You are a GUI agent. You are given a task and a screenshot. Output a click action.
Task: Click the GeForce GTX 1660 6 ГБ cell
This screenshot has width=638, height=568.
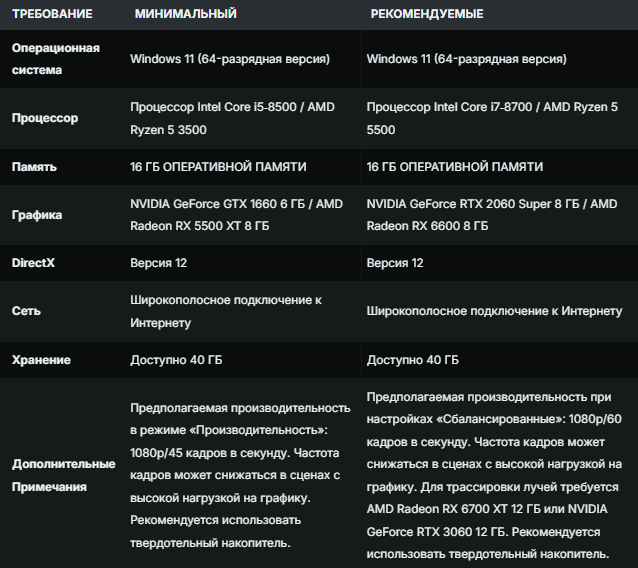pyautogui.click(x=236, y=215)
